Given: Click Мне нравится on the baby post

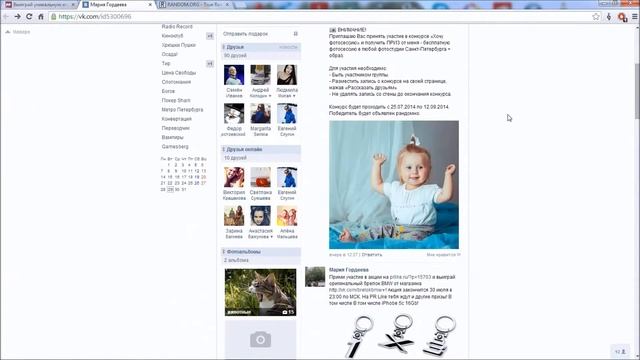Looking at the screenshot, I should (x=443, y=255).
